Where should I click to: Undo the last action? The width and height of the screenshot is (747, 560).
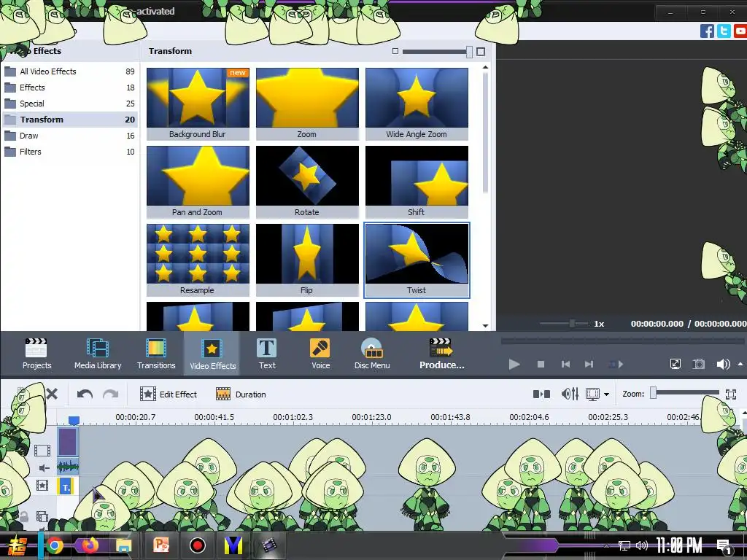coord(85,394)
